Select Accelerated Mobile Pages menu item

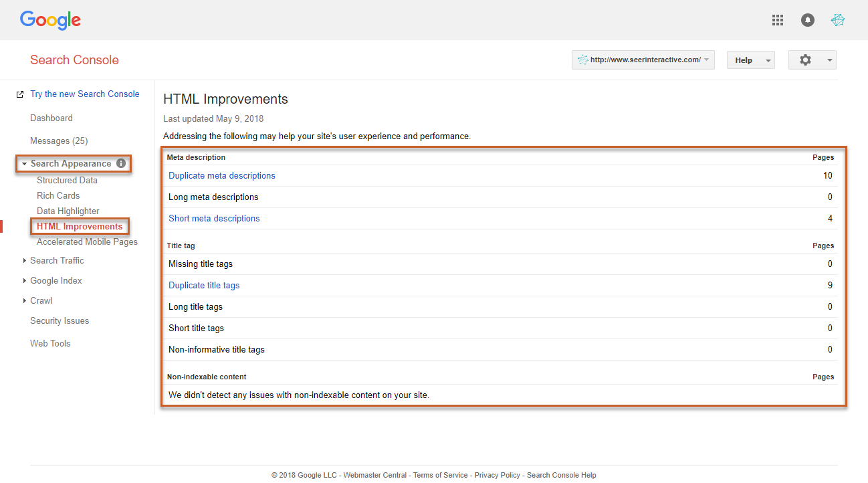(x=87, y=242)
